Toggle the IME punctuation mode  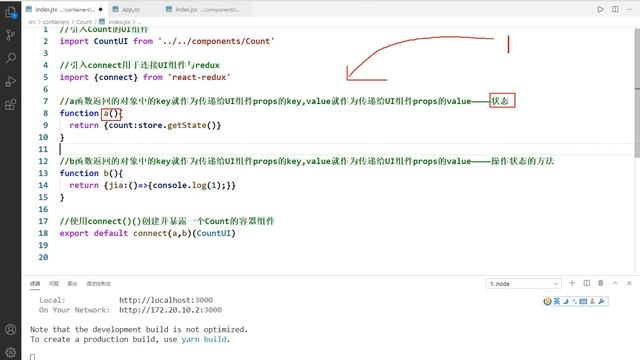coord(574,301)
